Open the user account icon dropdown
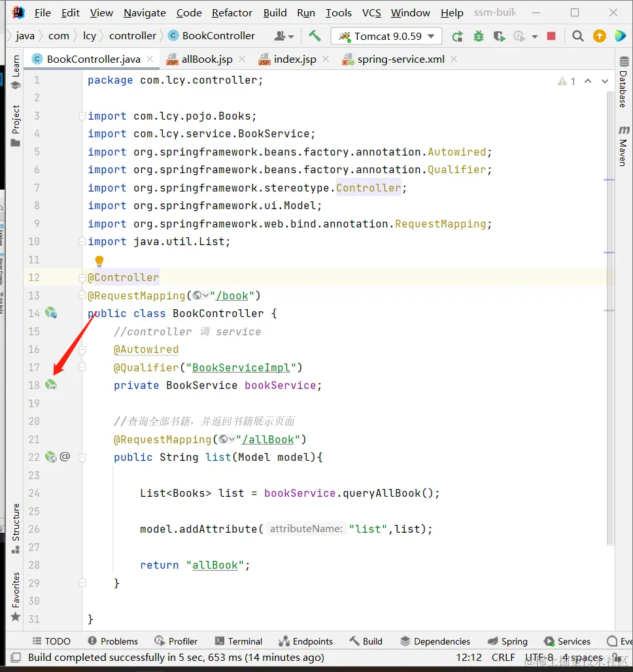Image resolution: width=633 pixels, height=672 pixels. pos(284,36)
